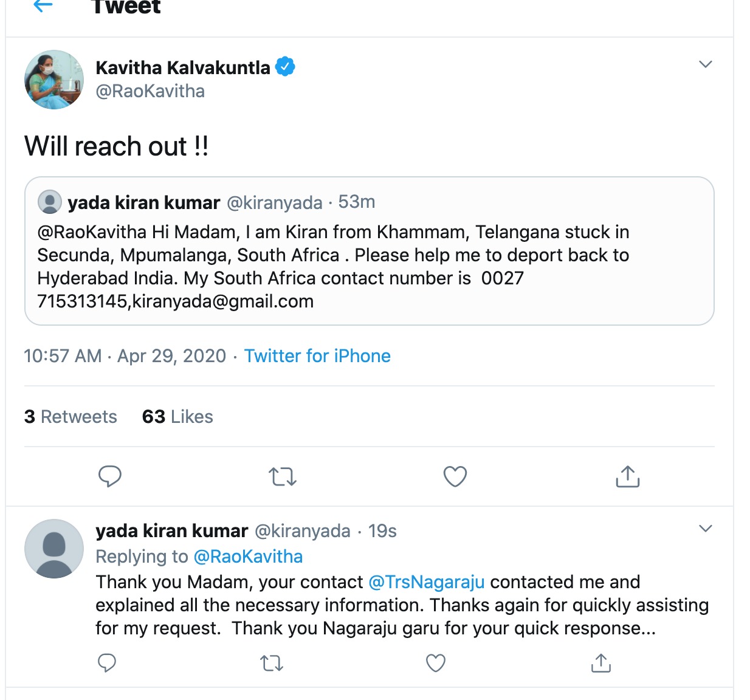Like Kavitha Kalvakuntla's main tweet

[455, 476]
